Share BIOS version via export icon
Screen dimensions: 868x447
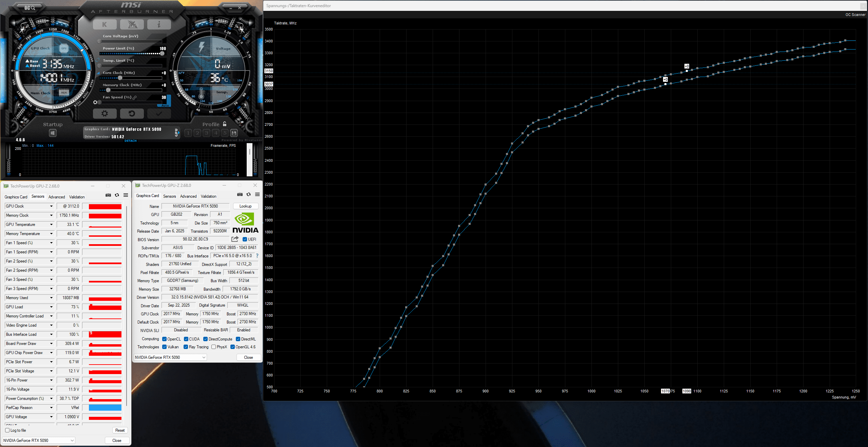point(235,239)
